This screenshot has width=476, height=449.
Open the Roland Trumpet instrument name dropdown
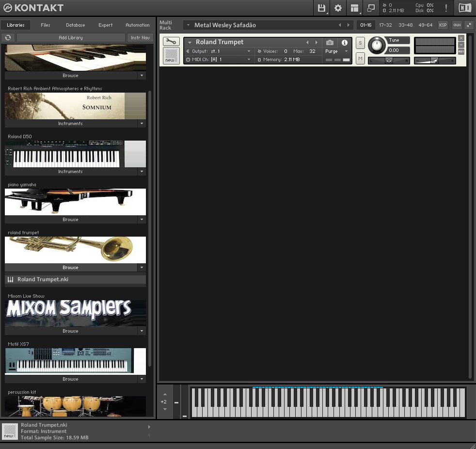(190, 42)
